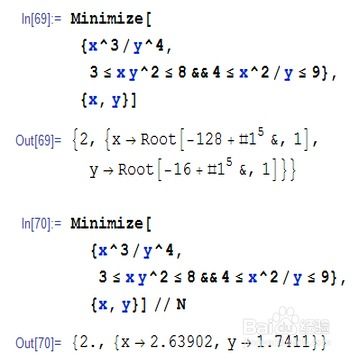Click the y → Root[-16...] result line
360x360 pixels.
[x=192, y=170]
